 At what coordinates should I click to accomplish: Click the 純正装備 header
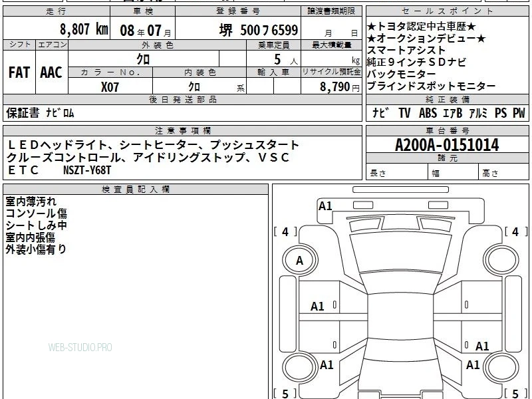(x=447, y=99)
